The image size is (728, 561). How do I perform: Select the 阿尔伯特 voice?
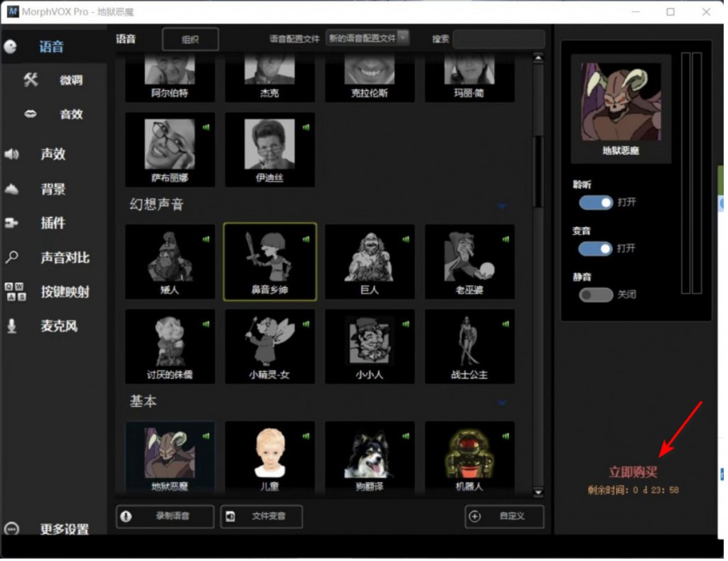coord(170,78)
